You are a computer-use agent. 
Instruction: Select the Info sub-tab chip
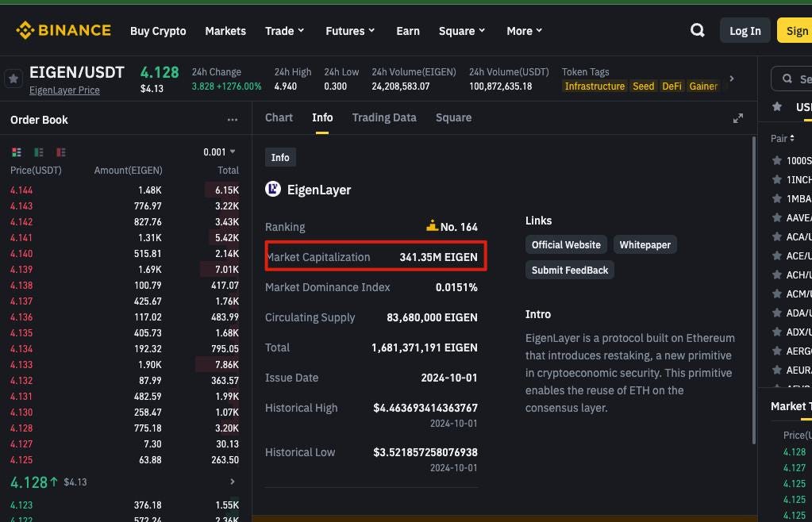pyautogui.click(x=280, y=157)
